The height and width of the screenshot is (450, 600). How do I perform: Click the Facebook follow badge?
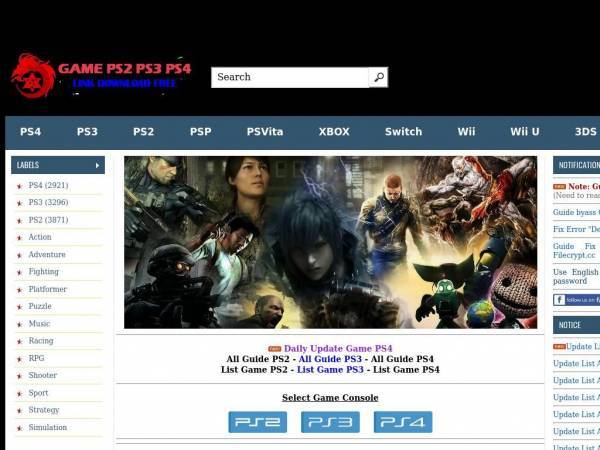576,300
